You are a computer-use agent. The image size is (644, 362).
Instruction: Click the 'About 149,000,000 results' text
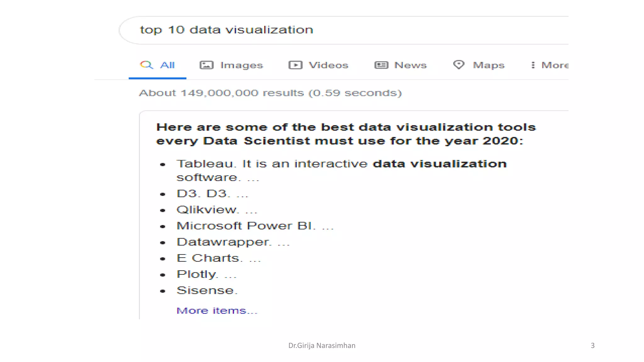pos(270,93)
